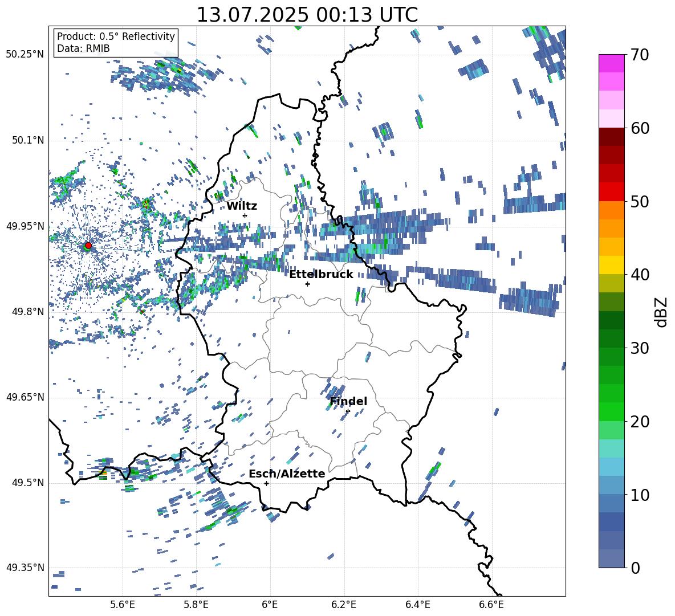Click the red radar site marker
This screenshot has width=675, height=616.
point(88,245)
